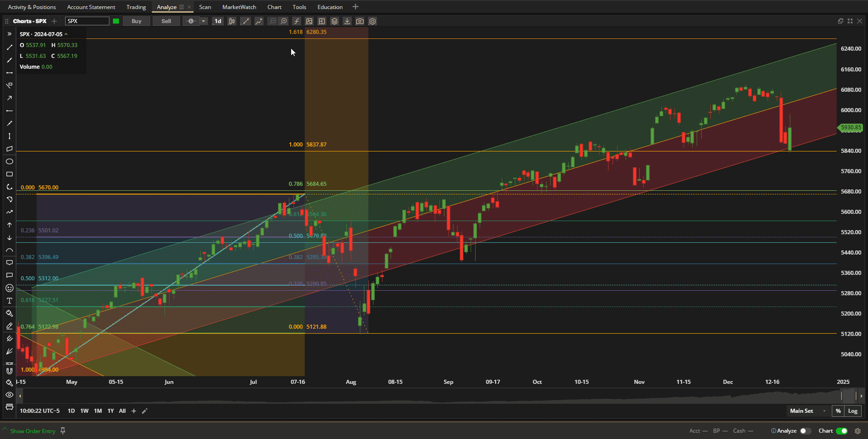This screenshot has height=439, width=868.
Task: Select the down arrow marker tool
Action: [9, 237]
